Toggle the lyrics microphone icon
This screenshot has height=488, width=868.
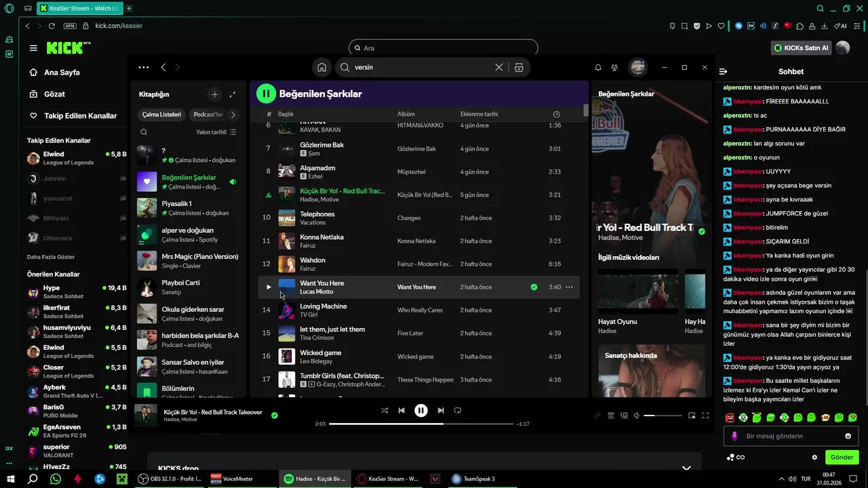(597, 415)
